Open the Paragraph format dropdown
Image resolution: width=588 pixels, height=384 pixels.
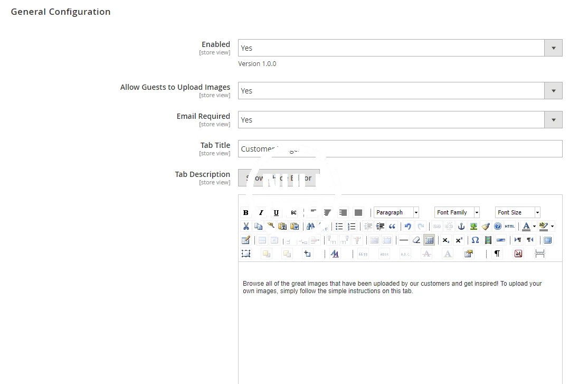click(396, 213)
